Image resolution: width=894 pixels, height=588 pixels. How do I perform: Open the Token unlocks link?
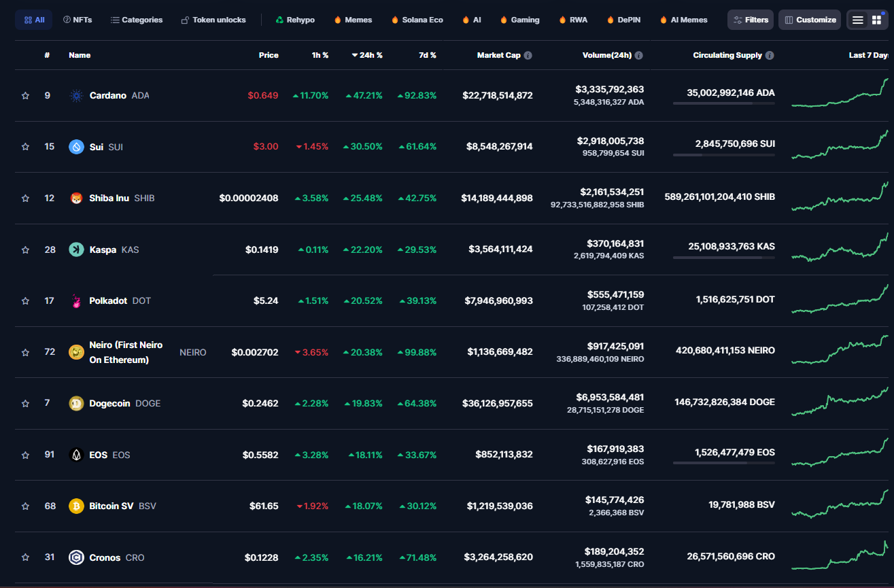(213, 20)
